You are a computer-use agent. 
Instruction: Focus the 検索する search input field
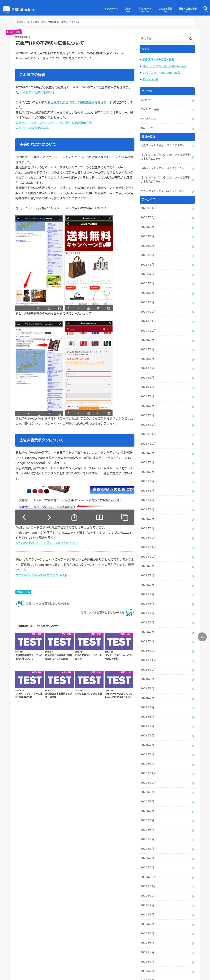point(164,39)
